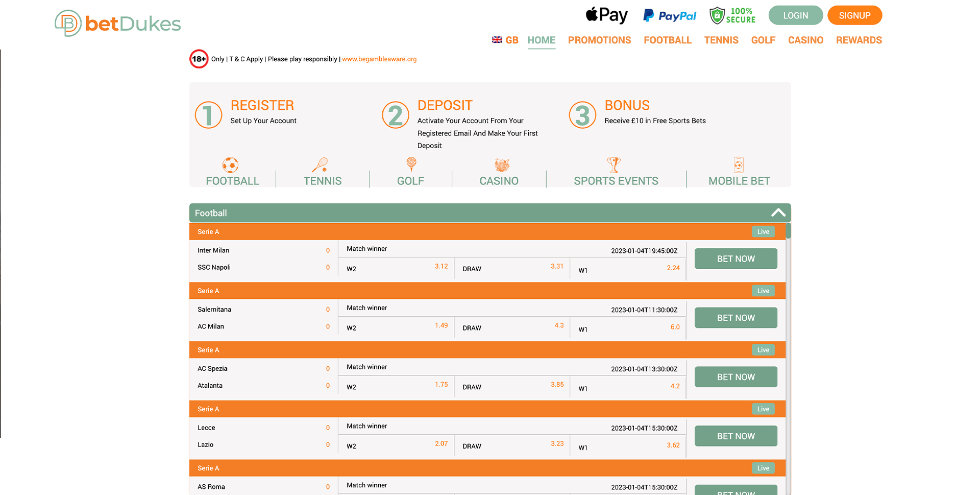
Task: Click the step 2 circle icon
Action: click(396, 115)
